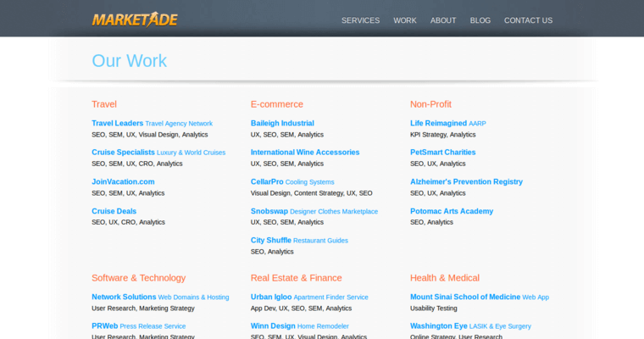
Task: Open City Shuffle Restaurant Guides link
Action: click(x=299, y=241)
